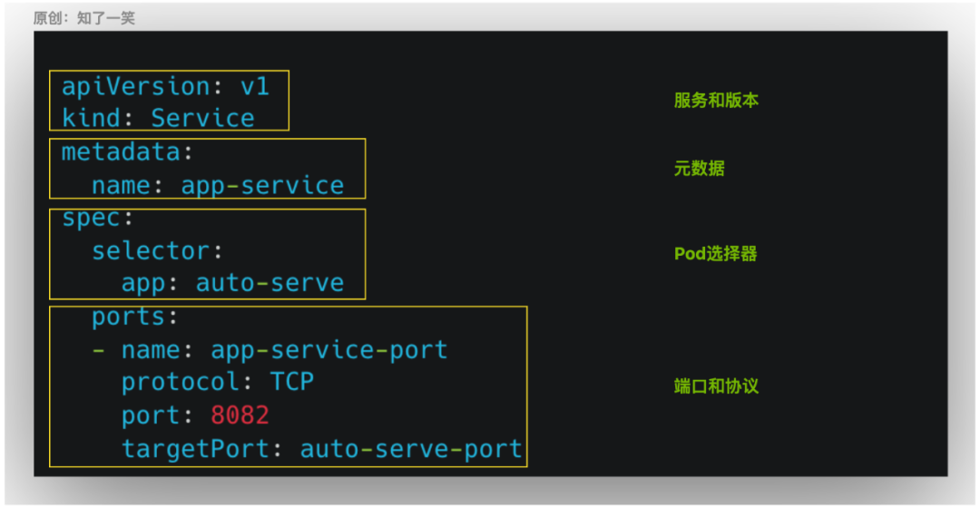Screen dimensions: 980x507
Task: Click the 元数据 annotation label
Action: click(700, 169)
